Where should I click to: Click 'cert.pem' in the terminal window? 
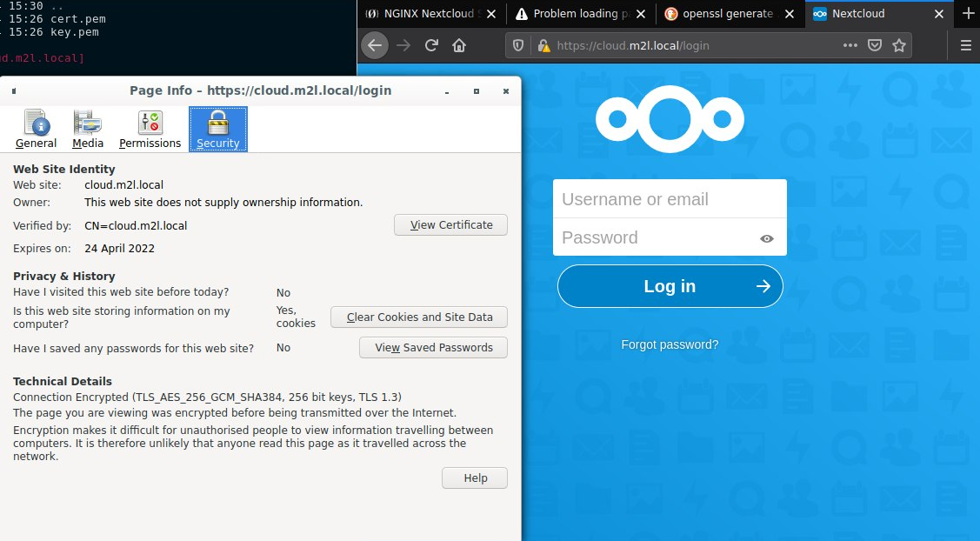click(x=78, y=19)
